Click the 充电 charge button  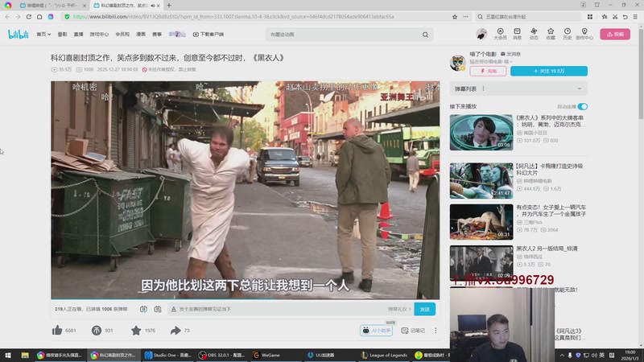point(488,71)
